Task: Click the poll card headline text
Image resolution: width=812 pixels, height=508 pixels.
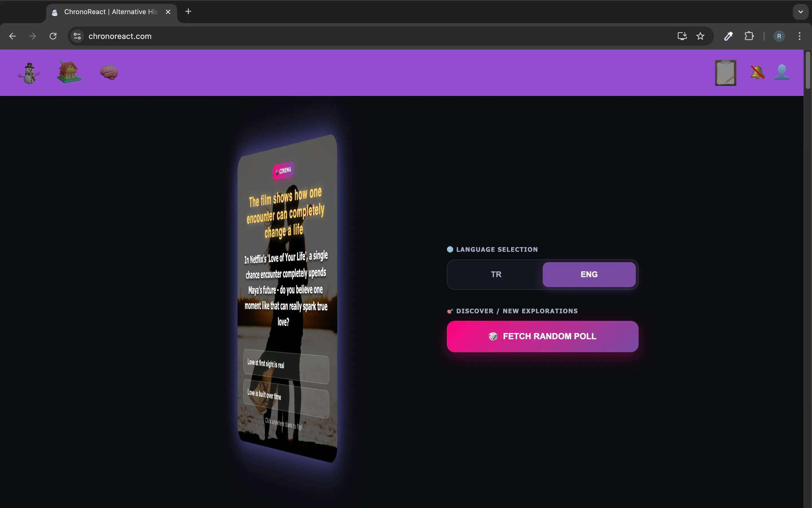Action: click(285, 213)
